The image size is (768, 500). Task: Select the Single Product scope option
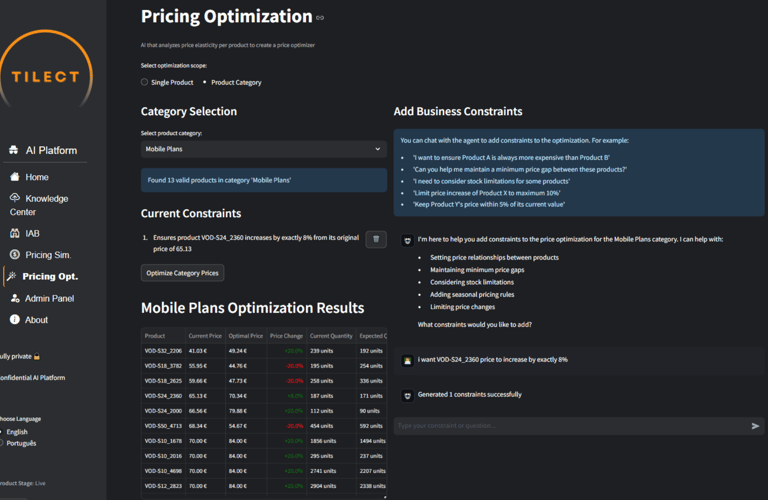tap(144, 82)
